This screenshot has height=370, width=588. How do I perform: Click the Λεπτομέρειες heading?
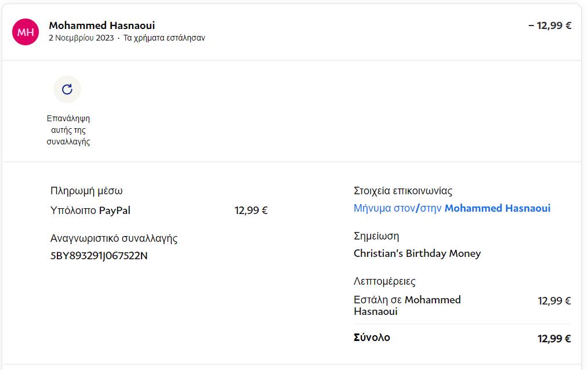[384, 281]
